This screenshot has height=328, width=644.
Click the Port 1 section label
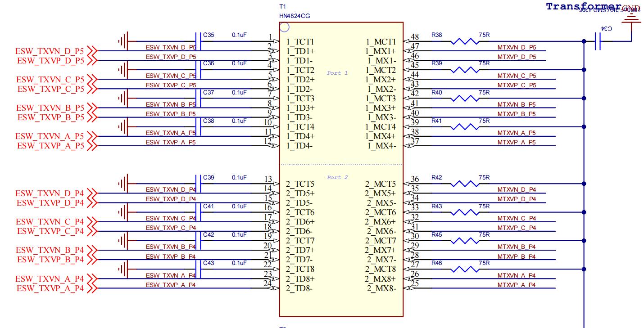pos(337,73)
